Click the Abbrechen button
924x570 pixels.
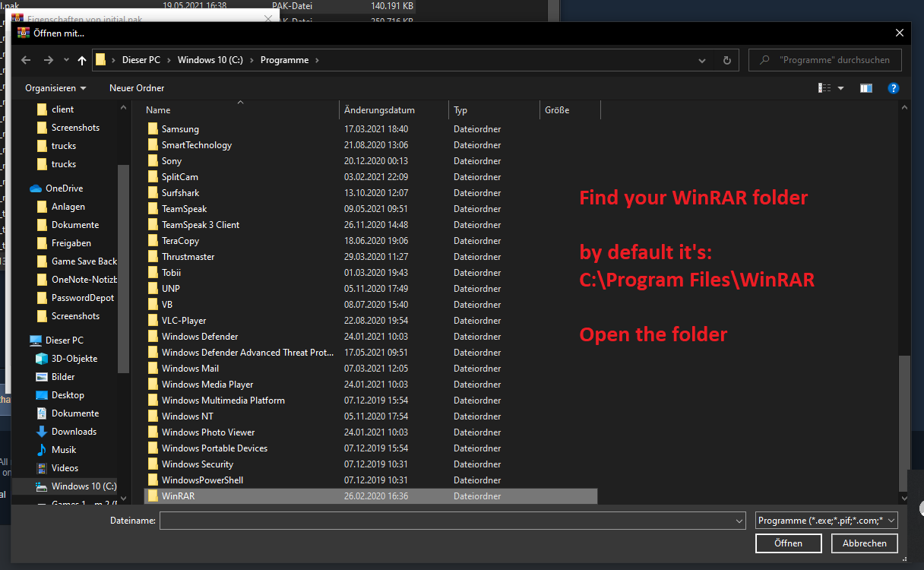[864, 543]
